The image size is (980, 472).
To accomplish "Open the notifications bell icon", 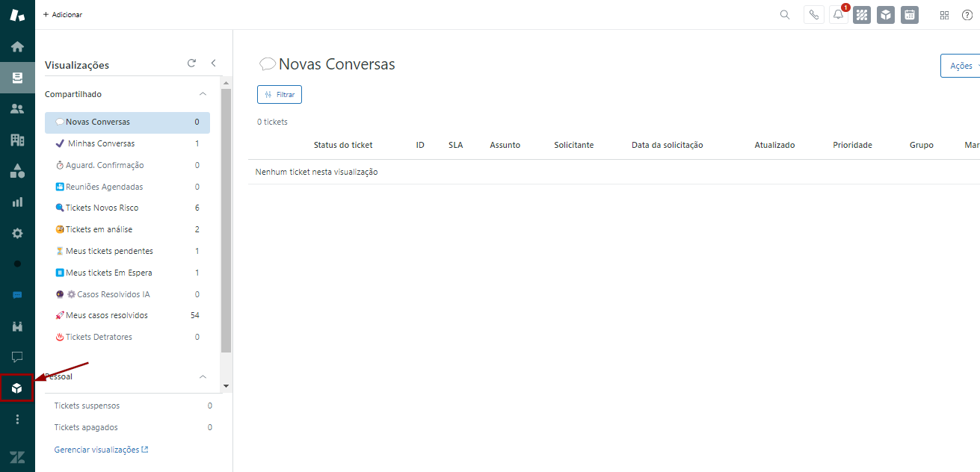I will (838, 15).
